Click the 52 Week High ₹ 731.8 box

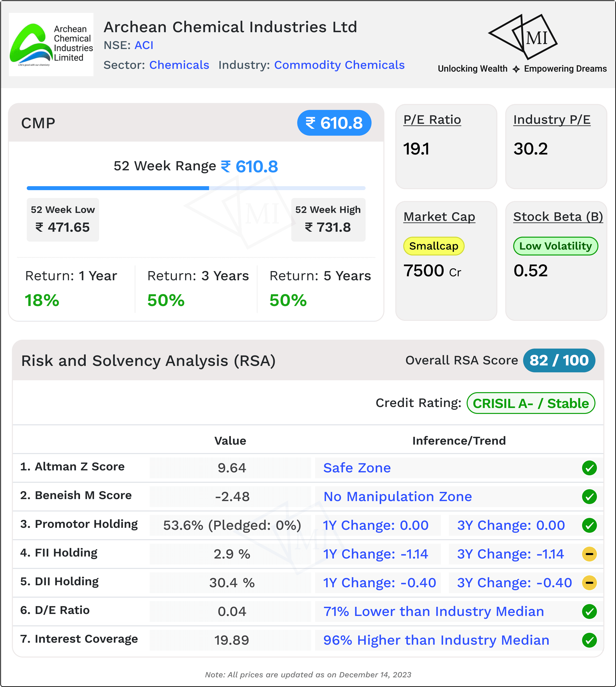pyautogui.click(x=328, y=220)
